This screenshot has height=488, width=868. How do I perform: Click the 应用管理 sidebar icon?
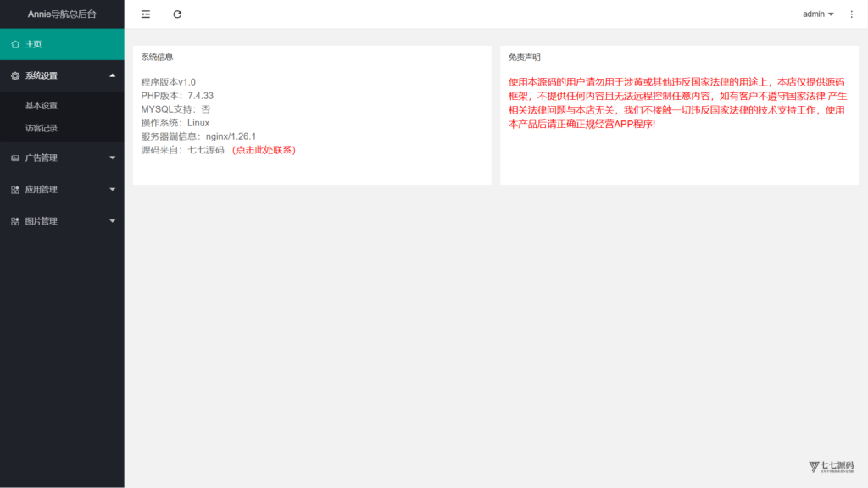pos(15,190)
